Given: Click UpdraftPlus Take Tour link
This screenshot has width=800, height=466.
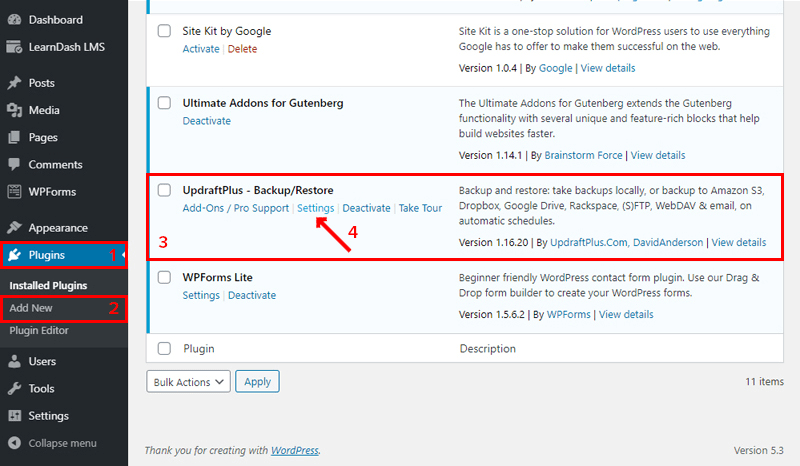Looking at the screenshot, I should click(x=420, y=208).
